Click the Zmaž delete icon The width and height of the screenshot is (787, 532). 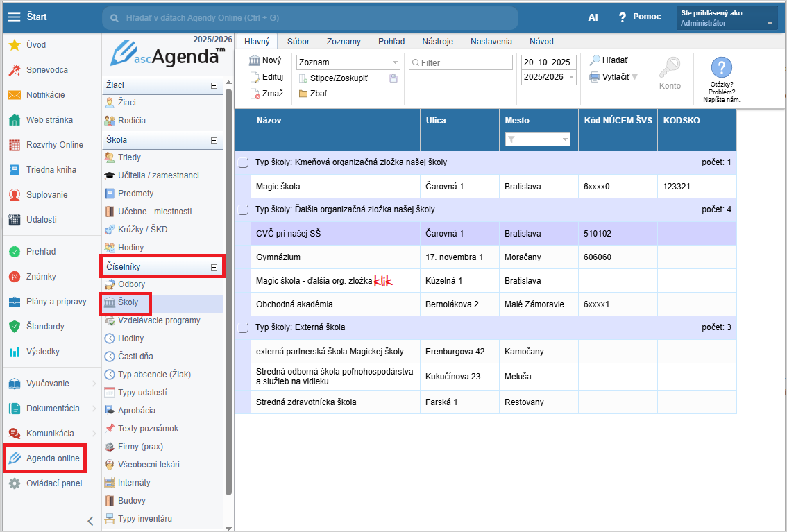[255, 94]
